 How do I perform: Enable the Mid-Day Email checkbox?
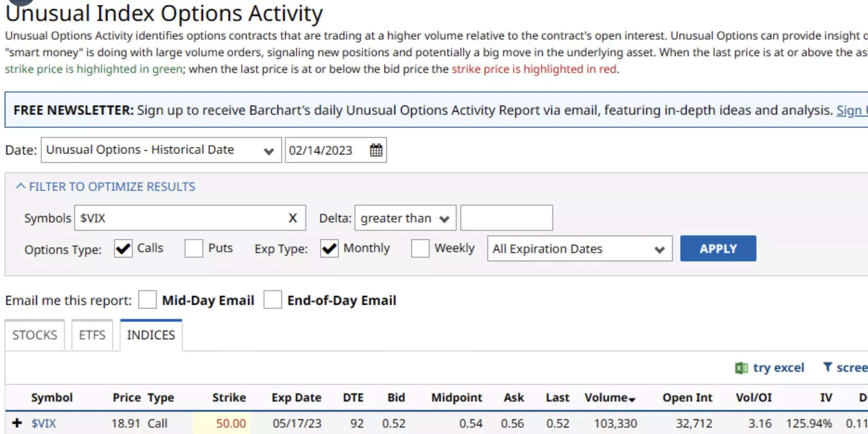point(147,300)
